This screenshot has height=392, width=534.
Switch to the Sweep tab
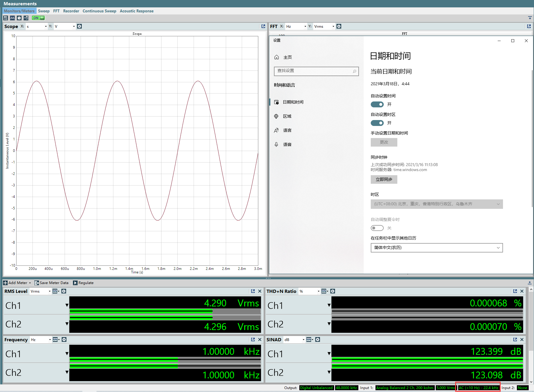click(x=44, y=11)
